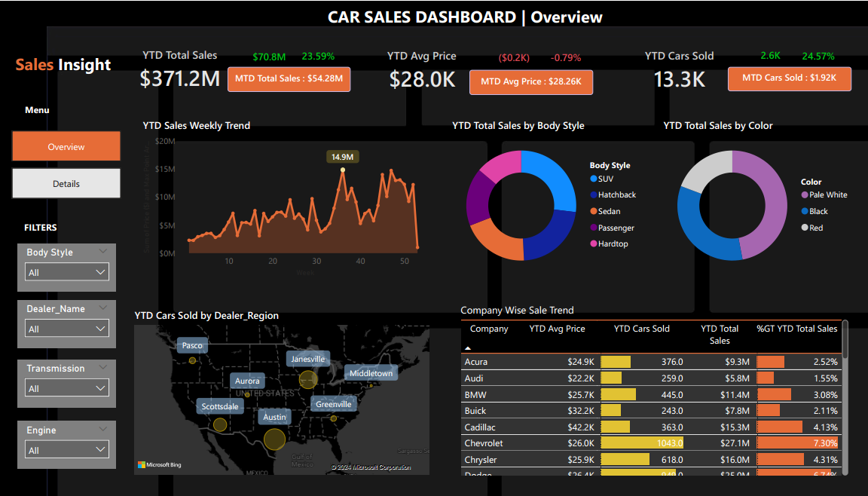The height and width of the screenshot is (496, 868).
Task: Collapse the Engine slicer header chevron
Action: coord(103,429)
